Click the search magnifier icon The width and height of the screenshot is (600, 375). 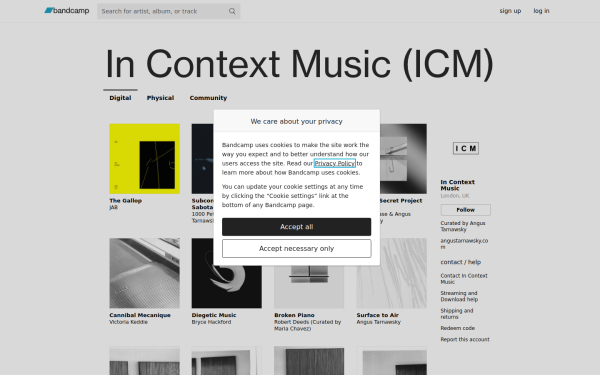pos(232,11)
